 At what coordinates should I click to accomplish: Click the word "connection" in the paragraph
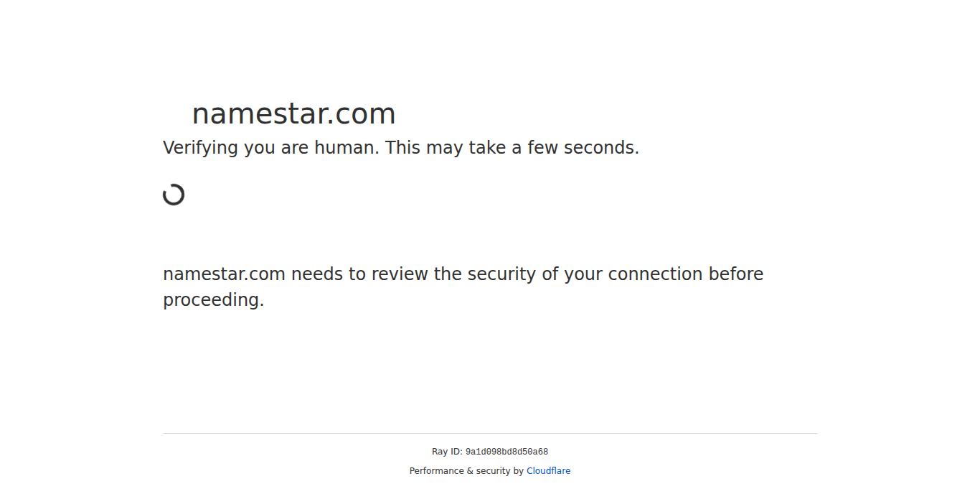pyautogui.click(x=655, y=274)
